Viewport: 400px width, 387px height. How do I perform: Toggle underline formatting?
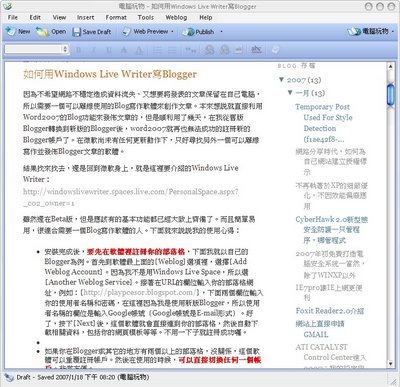109,50
